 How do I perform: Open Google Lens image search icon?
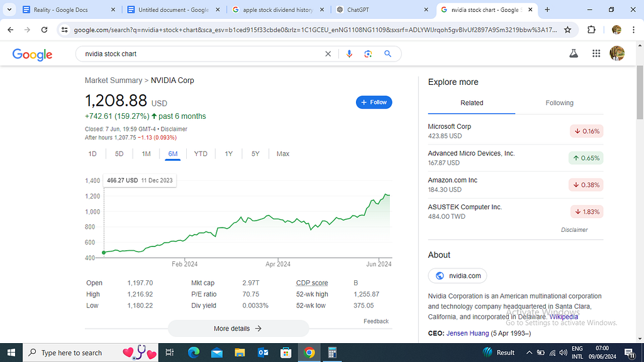coord(368,54)
